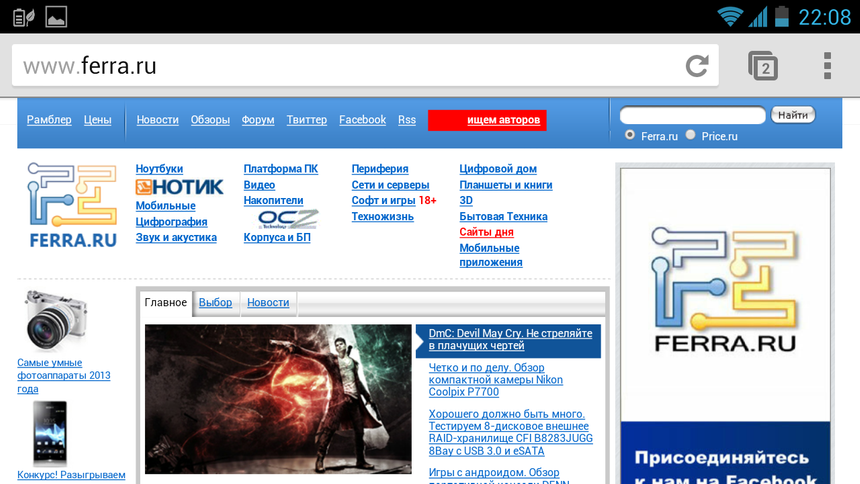Open the battery saver notification icon
The image size is (860, 484).
[24, 17]
